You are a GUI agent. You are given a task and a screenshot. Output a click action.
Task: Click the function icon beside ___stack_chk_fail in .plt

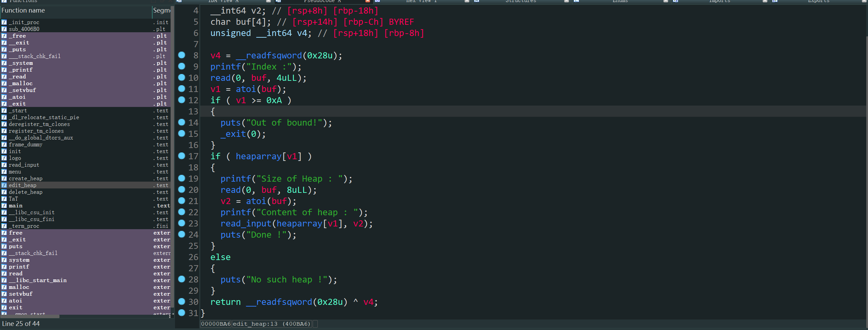[4, 56]
